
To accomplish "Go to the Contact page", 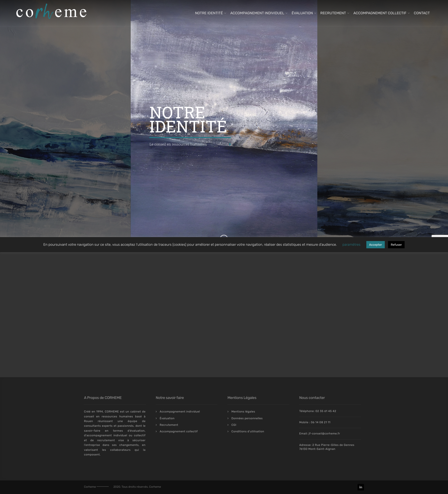I will click(422, 13).
